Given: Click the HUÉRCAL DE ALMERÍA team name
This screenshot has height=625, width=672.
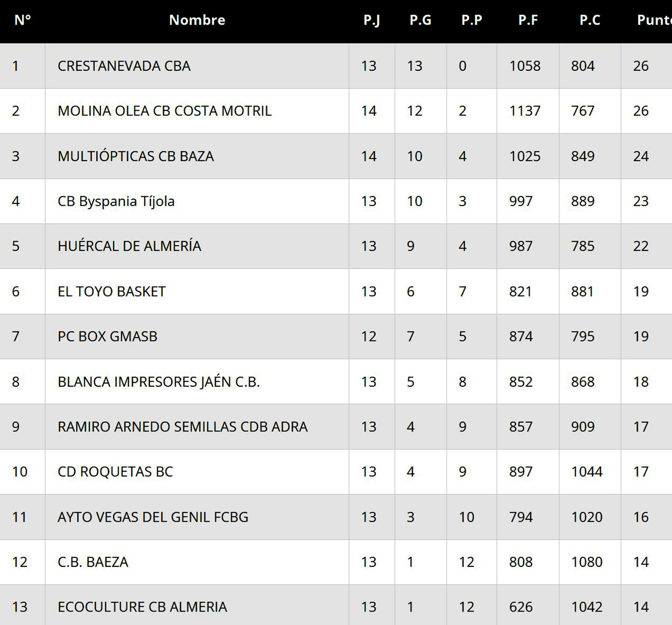Looking at the screenshot, I should (129, 246).
